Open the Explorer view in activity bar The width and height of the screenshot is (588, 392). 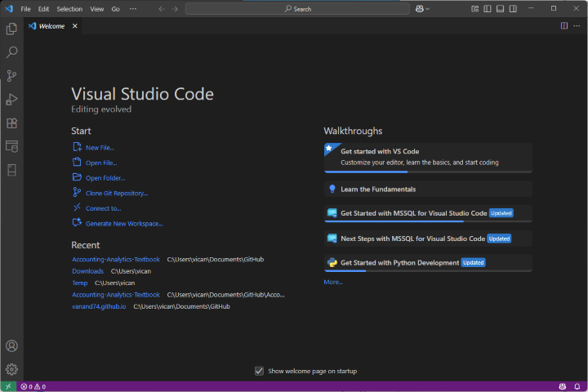(x=11, y=29)
